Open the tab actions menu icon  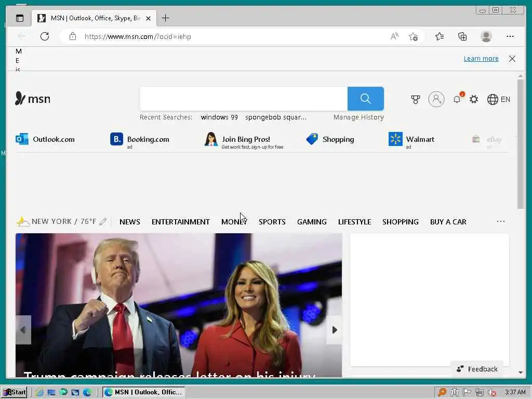pyautogui.click(x=20, y=18)
